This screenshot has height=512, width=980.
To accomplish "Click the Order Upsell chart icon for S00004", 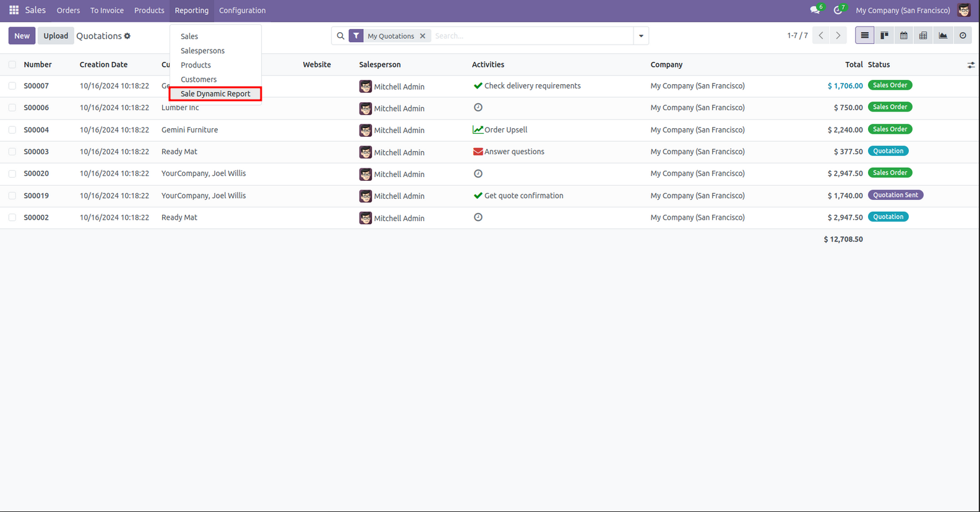I will [x=478, y=130].
